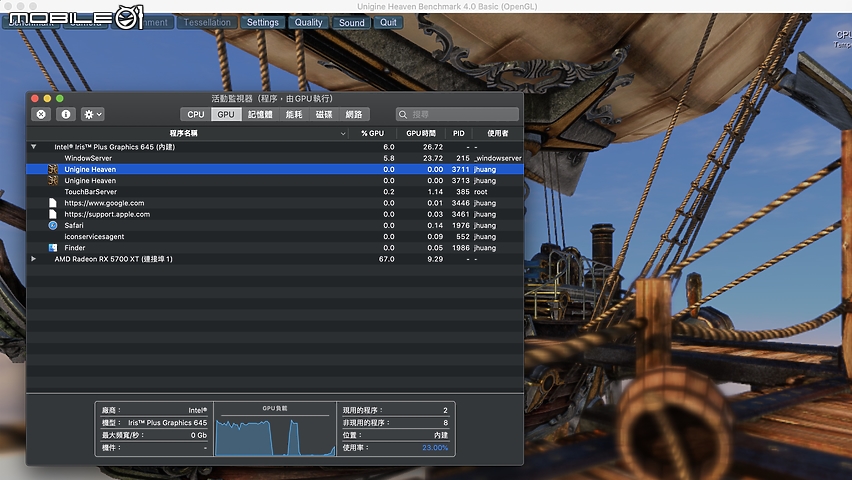Click the Activity Monitor green zoom button
This screenshot has height=480, width=852.
coord(60,98)
